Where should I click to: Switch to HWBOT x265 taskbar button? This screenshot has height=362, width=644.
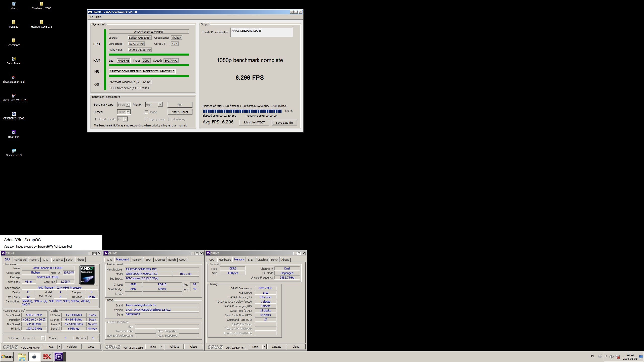tap(34, 356)
